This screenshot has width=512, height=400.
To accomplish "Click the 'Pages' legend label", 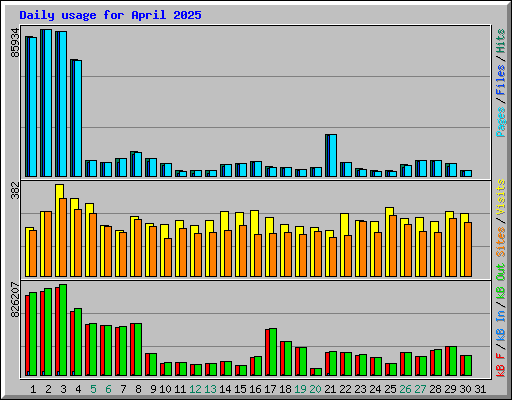I will click(500, 122).
